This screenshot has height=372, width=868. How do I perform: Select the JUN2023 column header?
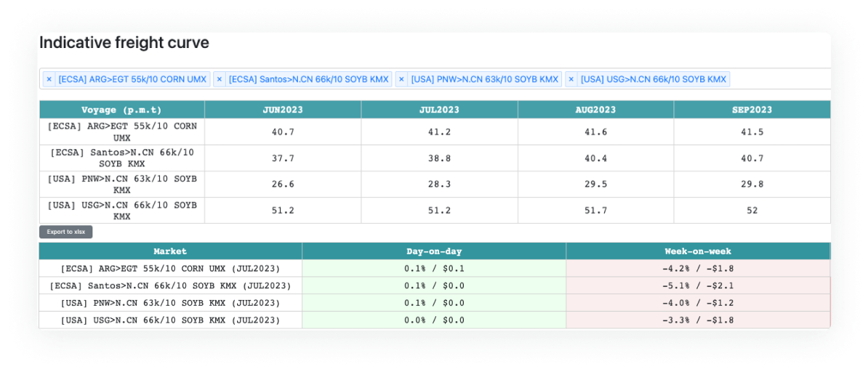coord(283,110)
